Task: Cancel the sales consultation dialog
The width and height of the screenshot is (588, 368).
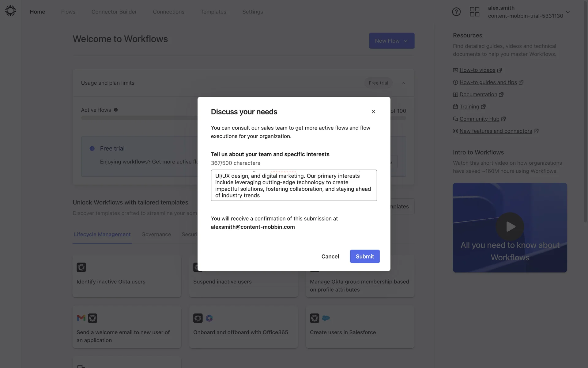Action: click(x=330, y=256)
